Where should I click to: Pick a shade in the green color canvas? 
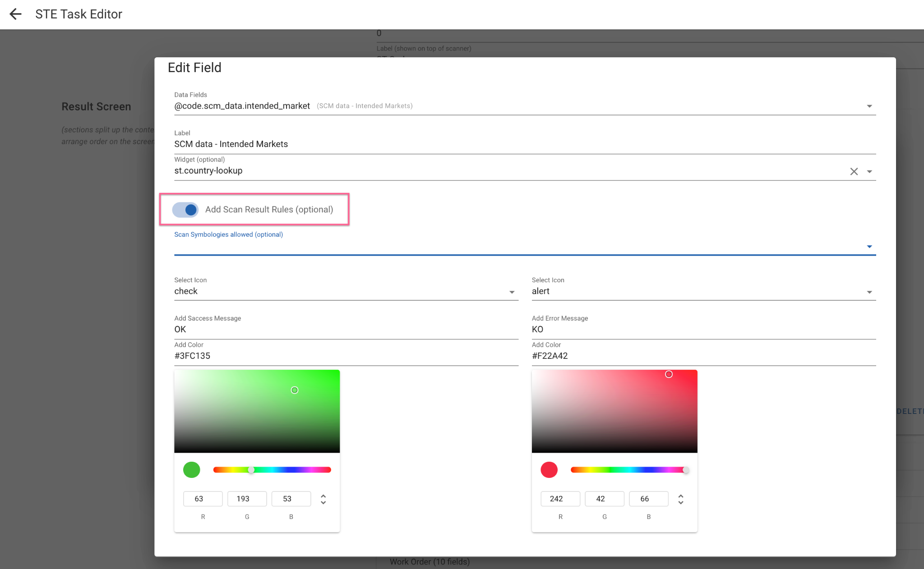[257, 411]
